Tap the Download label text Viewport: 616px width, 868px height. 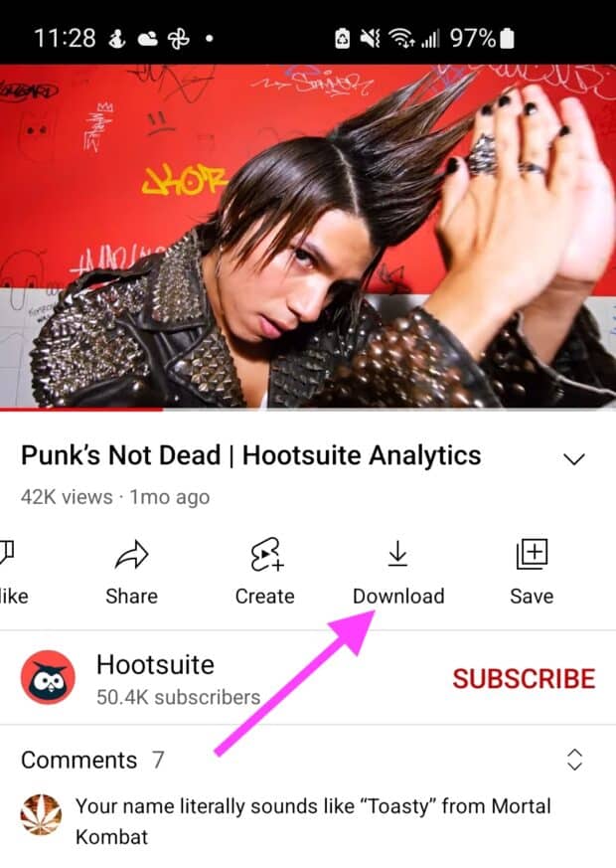[x=398, y=597]
